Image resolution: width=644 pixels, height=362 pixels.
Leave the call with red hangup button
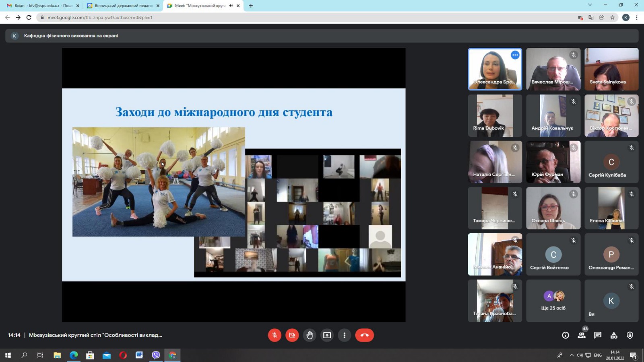click(364, 335)
